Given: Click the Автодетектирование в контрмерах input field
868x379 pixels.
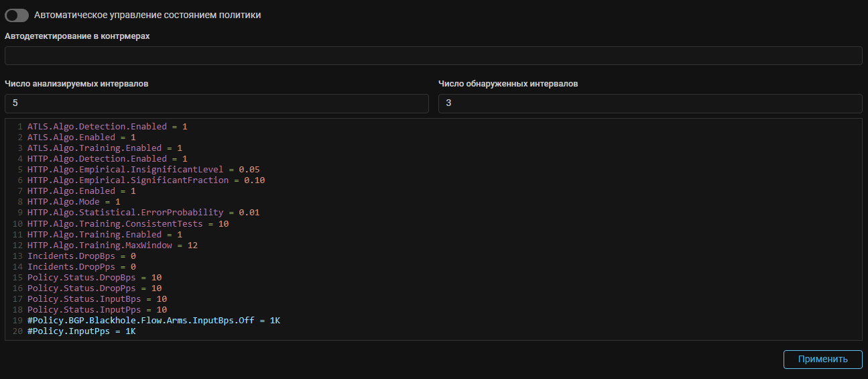Looking at the screenshot, I should pos(433,56).
